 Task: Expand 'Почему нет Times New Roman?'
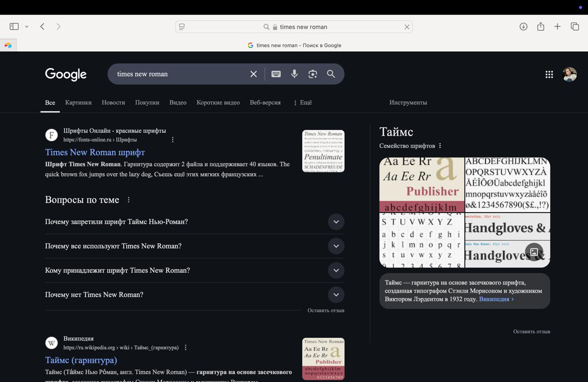195,295
